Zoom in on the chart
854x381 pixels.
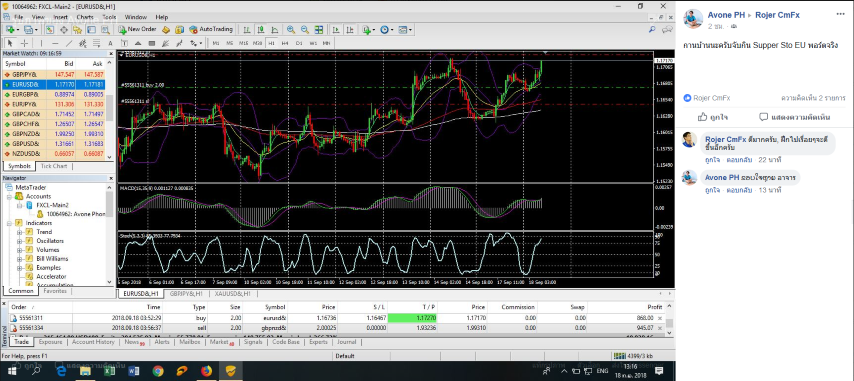point(291,29)
